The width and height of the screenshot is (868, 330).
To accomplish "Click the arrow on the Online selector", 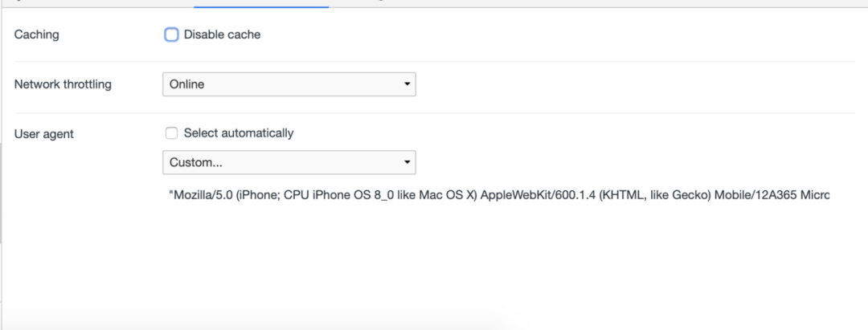I will tap(407, 84).
